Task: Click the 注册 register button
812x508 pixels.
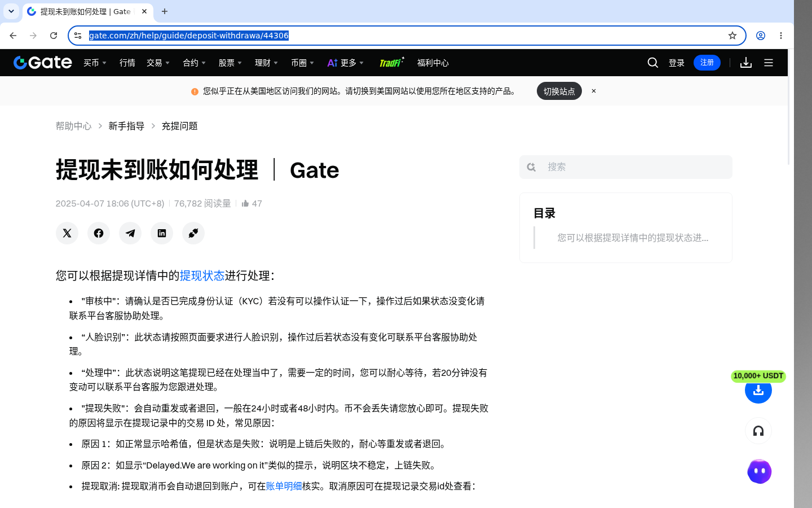Action: tap(707, 63)
